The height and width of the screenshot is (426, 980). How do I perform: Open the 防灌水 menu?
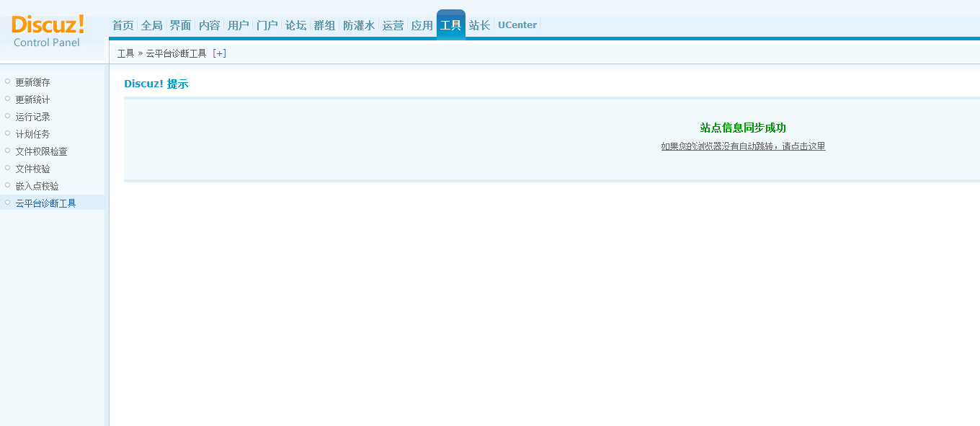(x=359, y=25)
